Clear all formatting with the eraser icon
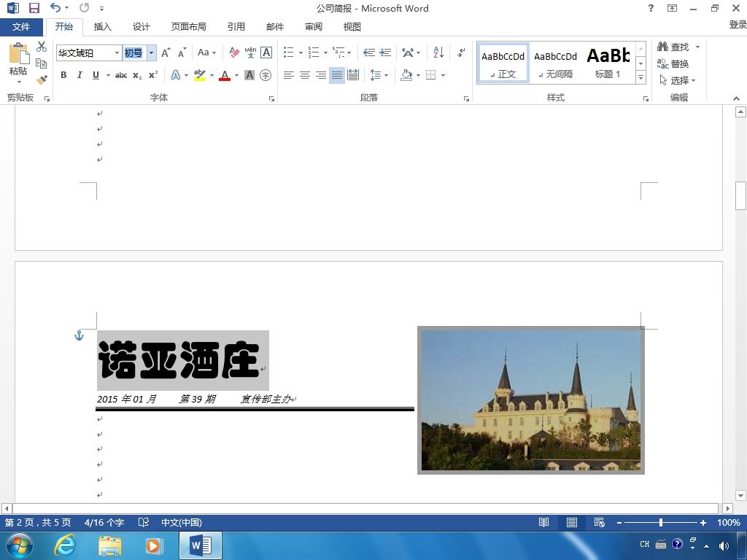Screen dimensions: 747x560 coord(234,52)
